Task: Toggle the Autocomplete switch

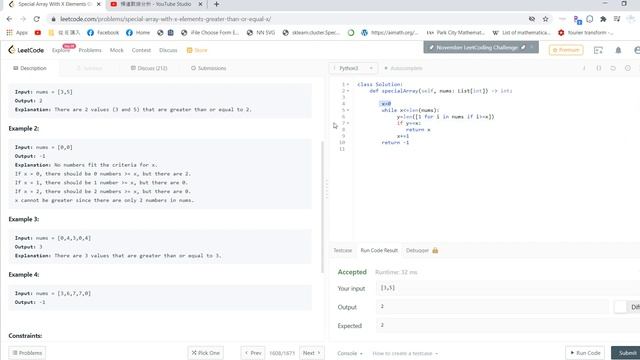Action: 403,68
